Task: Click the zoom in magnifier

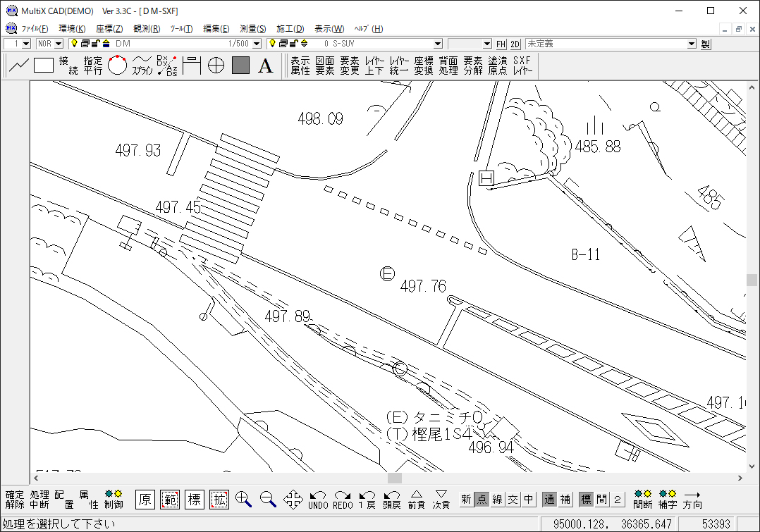Action: point(244,500)
